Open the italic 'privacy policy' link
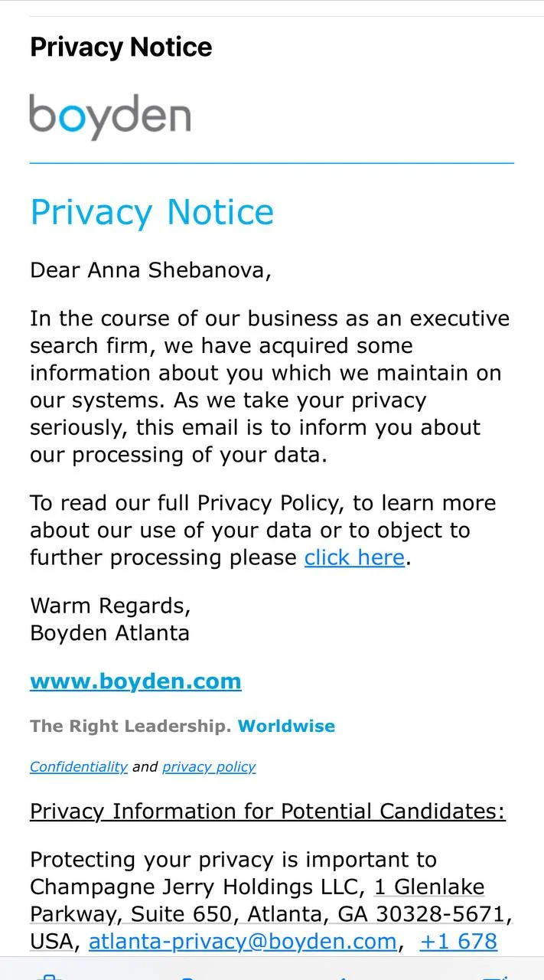This screenshot has height=980, width=544. pyautogui.click(x=209, y=766)
